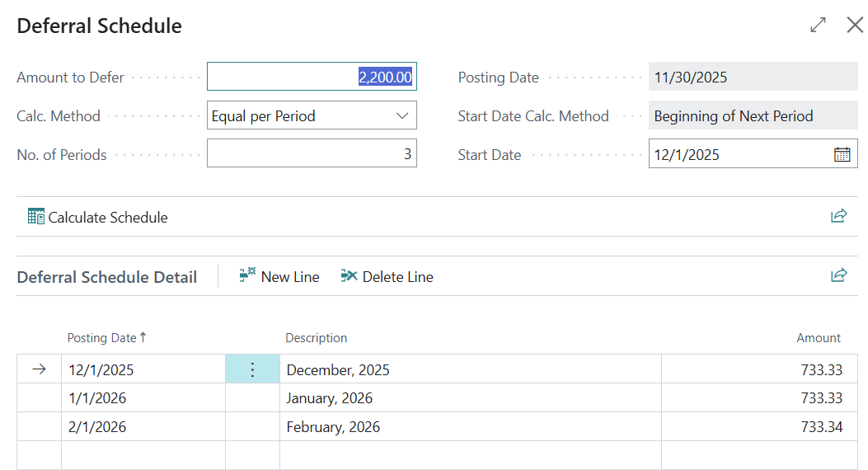The width and height of the screenshot is (868, 470).
Task: Click the Delete Line icon
Action: point(350,276)
